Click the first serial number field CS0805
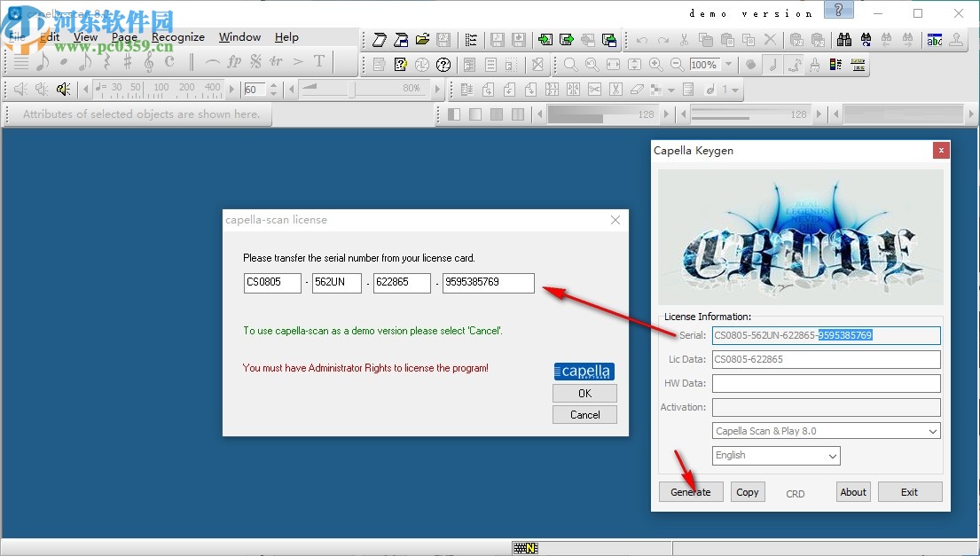 pos(272,283)
